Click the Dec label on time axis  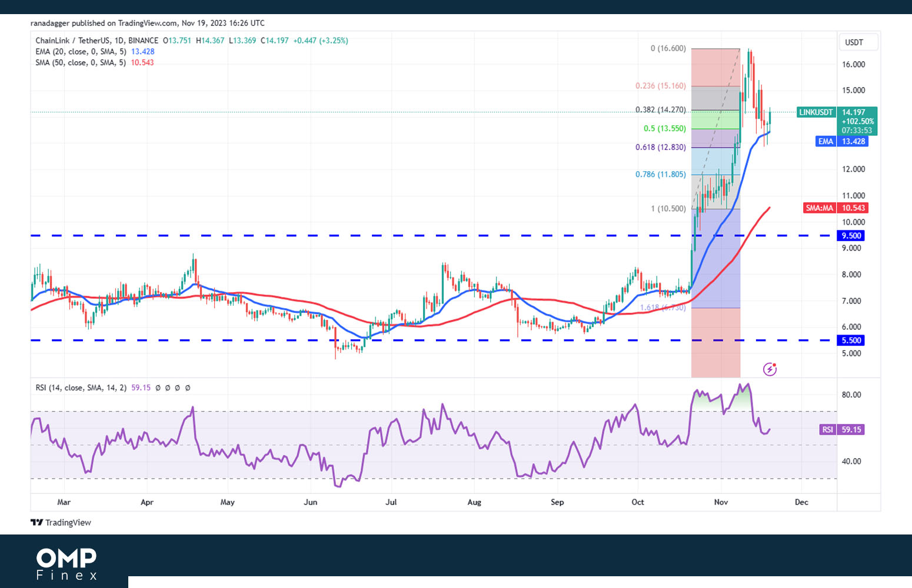pyautogui.click(x=801, y=502)
